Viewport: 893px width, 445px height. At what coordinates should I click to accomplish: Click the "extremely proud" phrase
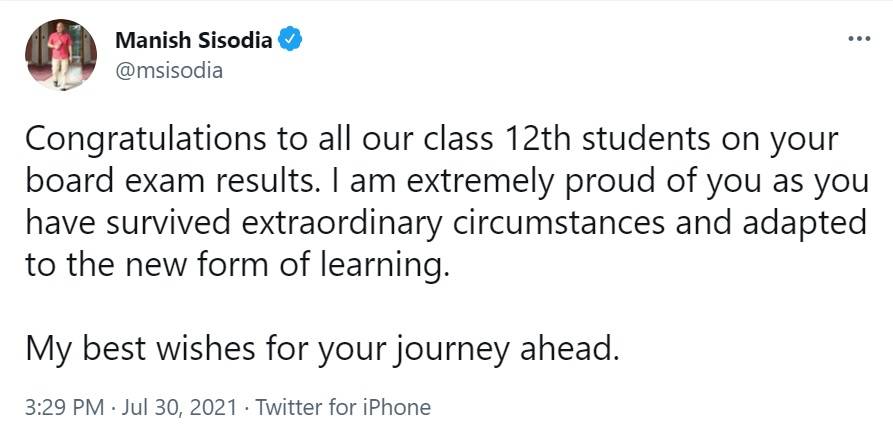click(487, 181)
